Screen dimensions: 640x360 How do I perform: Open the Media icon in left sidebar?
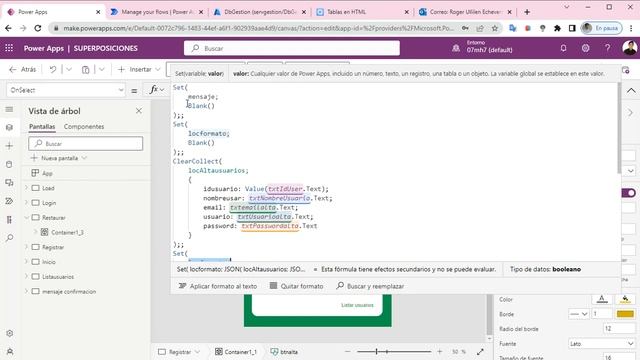point(9,182)
